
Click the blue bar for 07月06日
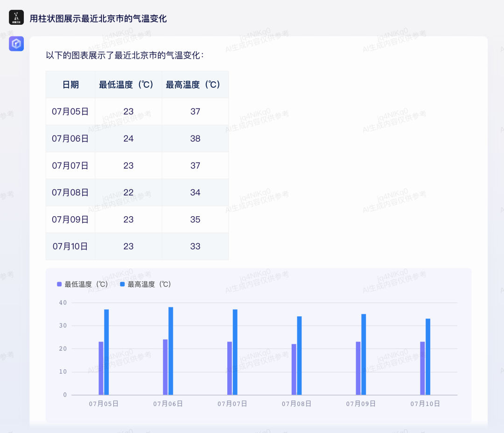click(171, 351)
